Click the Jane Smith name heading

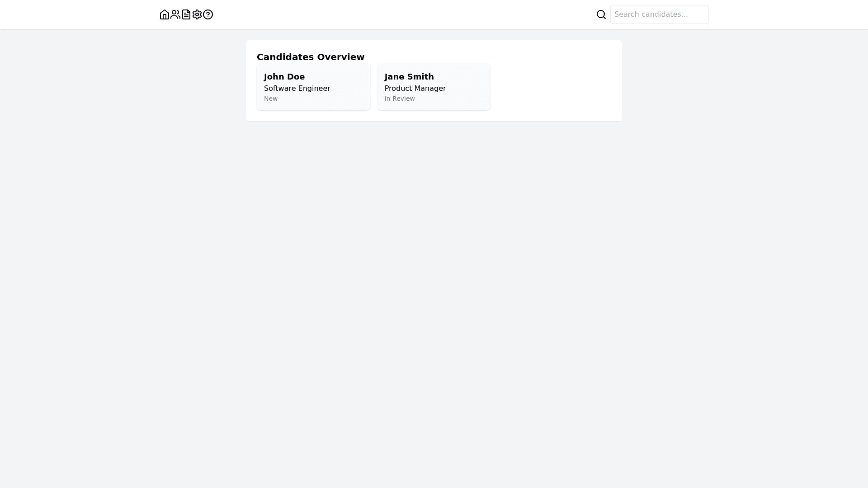(409, 77)
